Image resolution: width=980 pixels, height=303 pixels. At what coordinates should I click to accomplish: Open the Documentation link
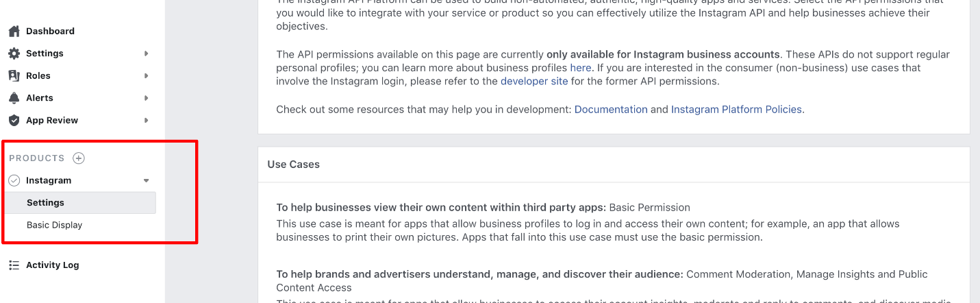coord(611,109)
